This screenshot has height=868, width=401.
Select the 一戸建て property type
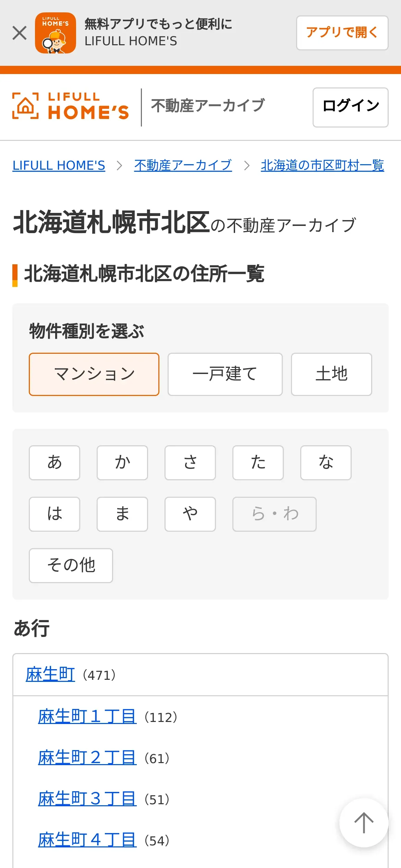(x=225, y=374)
